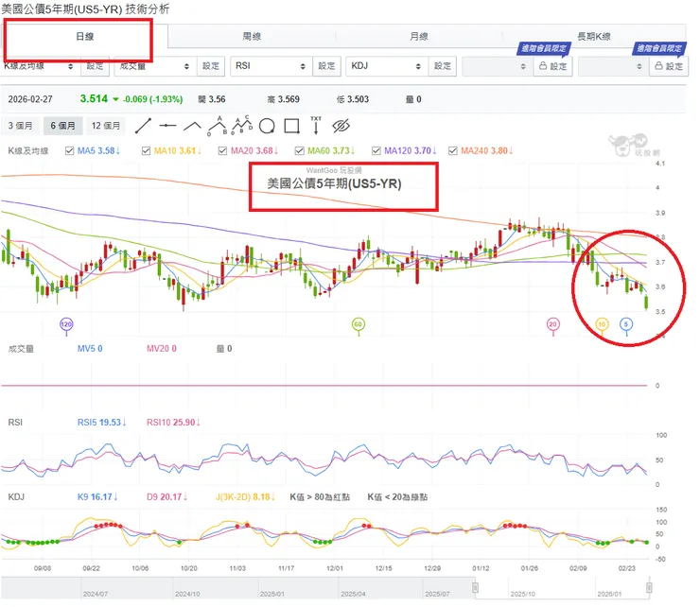
Task: Select the circle drawing tool
Action: point(267,125)
